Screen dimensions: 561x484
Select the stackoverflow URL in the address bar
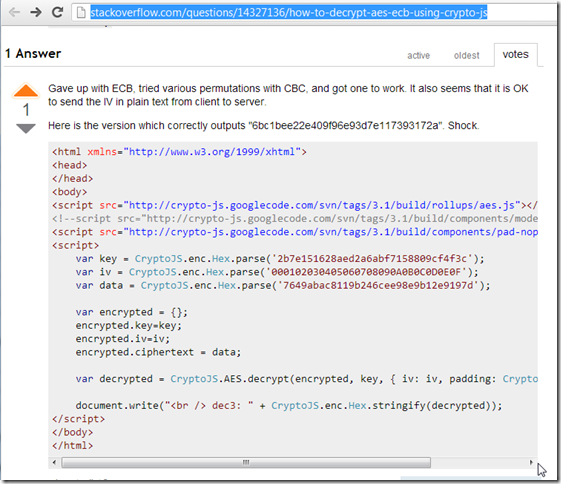(x=288, y=13)
